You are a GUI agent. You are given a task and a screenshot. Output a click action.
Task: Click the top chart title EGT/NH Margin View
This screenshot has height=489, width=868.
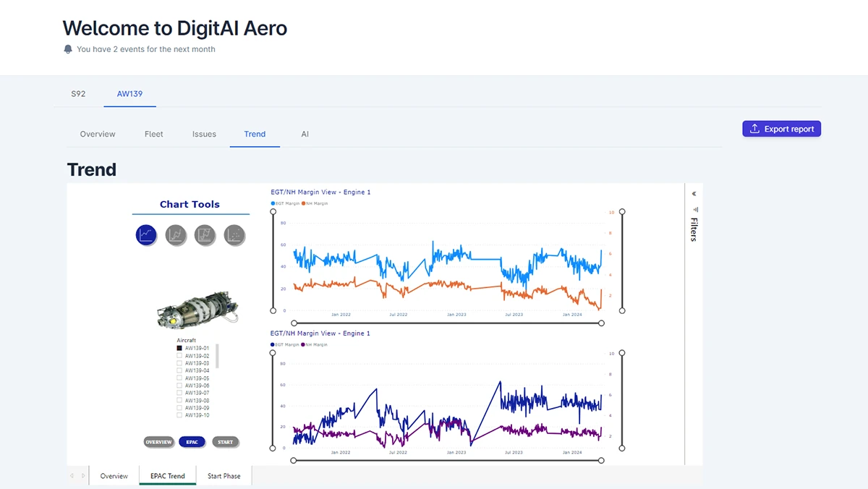320,192
